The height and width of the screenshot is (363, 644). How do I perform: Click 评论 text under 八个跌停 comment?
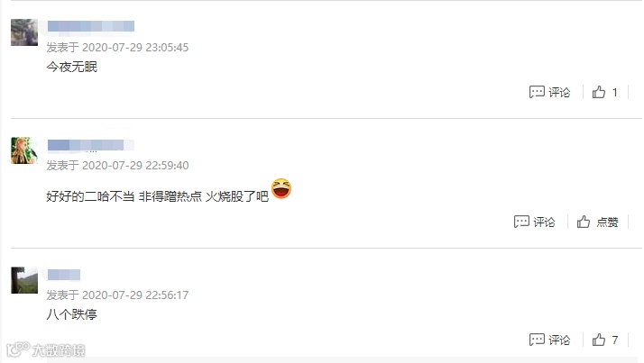tap(559, 340)
